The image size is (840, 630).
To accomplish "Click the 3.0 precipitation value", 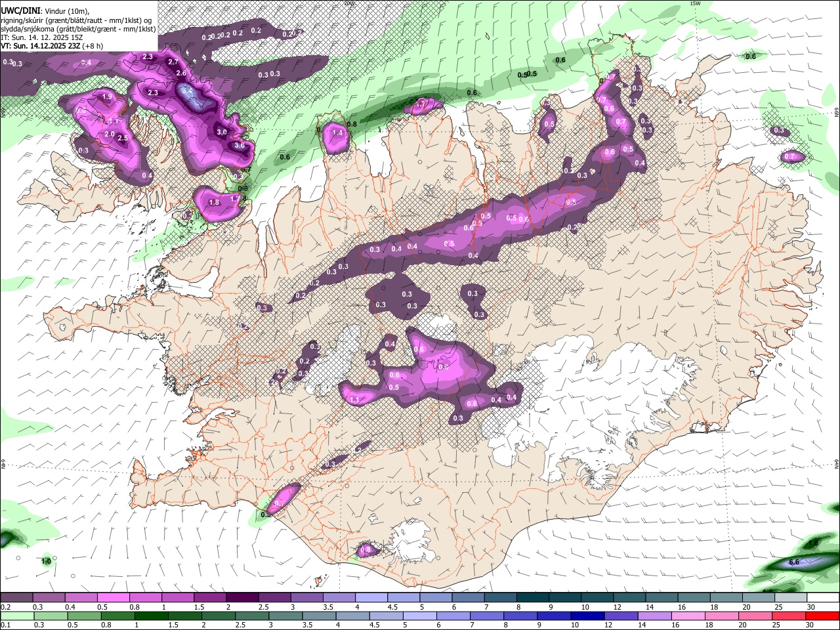I will coord(222,132).
